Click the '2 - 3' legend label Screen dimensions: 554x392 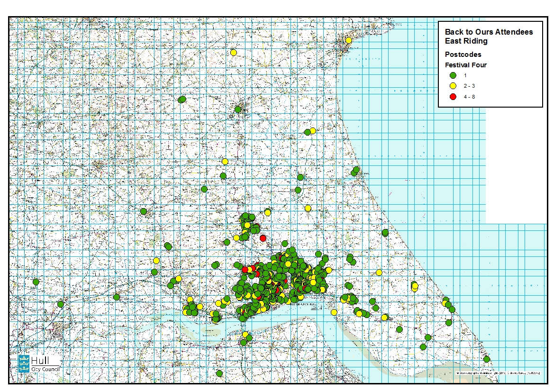click(x=469, y=86)
